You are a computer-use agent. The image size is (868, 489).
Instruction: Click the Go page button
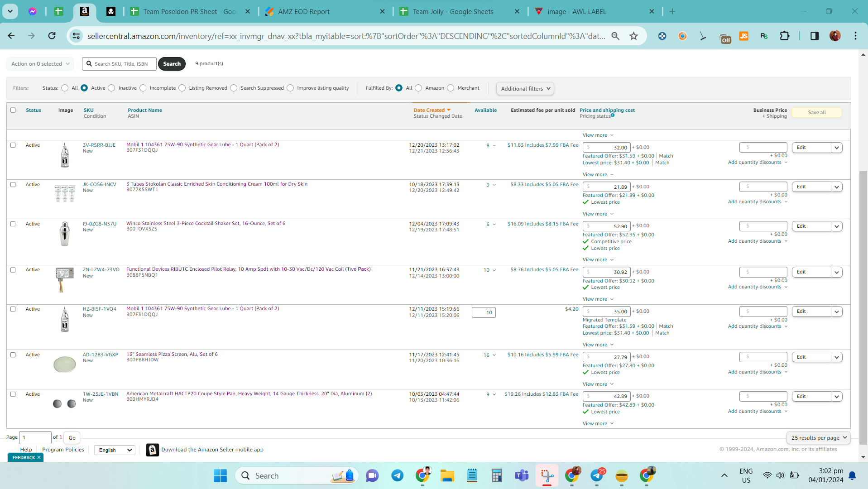(72, 438)
